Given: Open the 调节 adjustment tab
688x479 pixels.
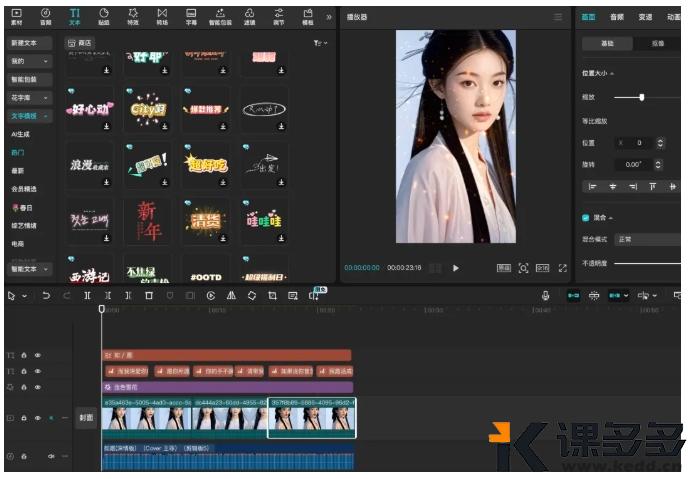Looking at the screenshot, I should [279, 17].
